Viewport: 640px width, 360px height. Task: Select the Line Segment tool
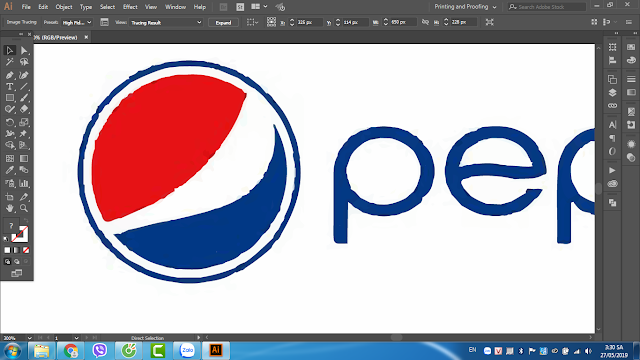(x=24, y=87)
